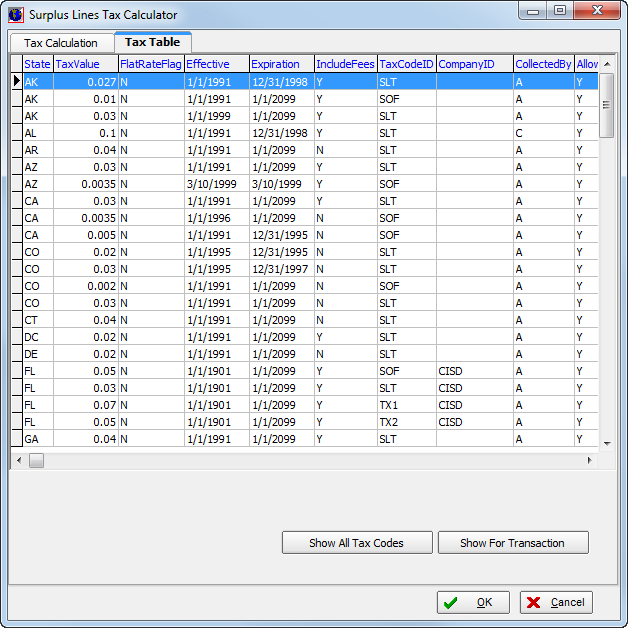Click the vertical scrollbar thumb

pyautogui.click(x=606, y=104)
